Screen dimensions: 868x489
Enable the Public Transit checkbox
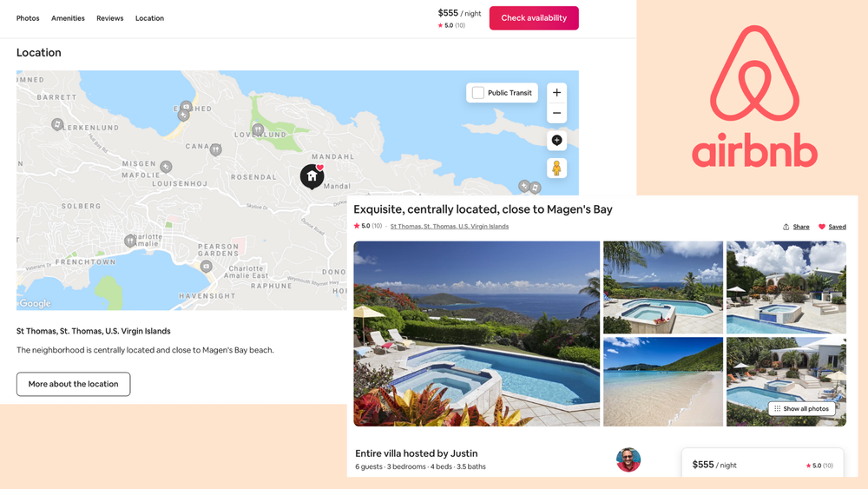(x=478, y=92)
